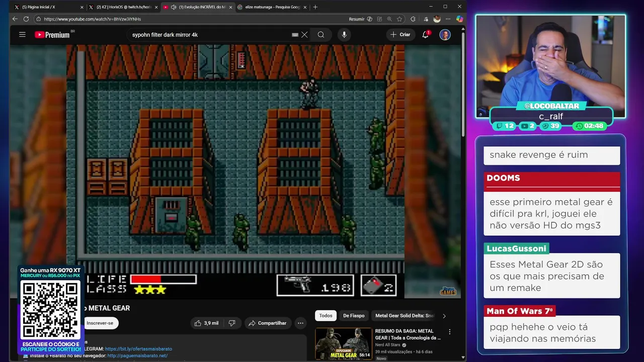Open the browser profile avatar
Viewport: 644px width, 362px height.
pos(437,19)
